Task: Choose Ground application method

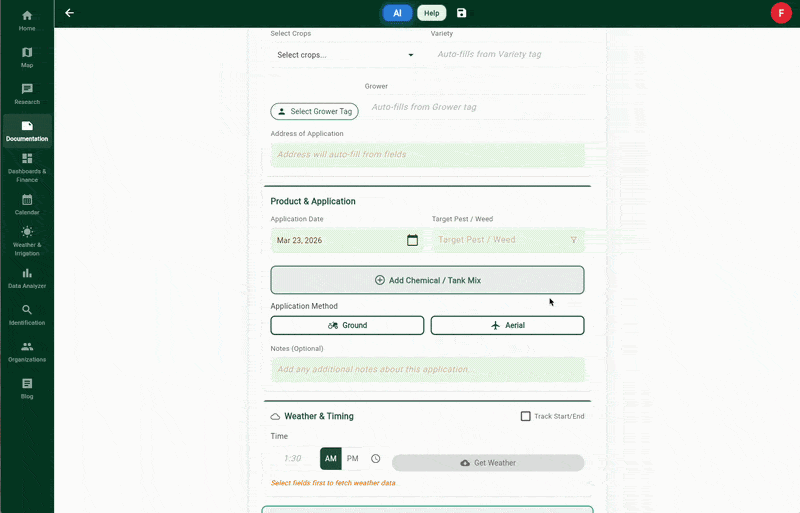Action: pyautogui.click(x=347, y=326)
